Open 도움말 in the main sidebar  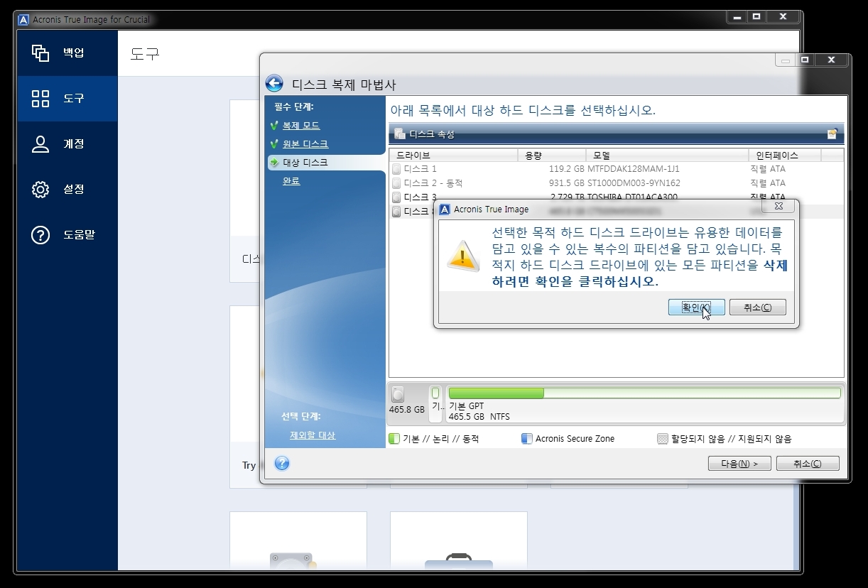pyautogui.click(x=67, y=234)
